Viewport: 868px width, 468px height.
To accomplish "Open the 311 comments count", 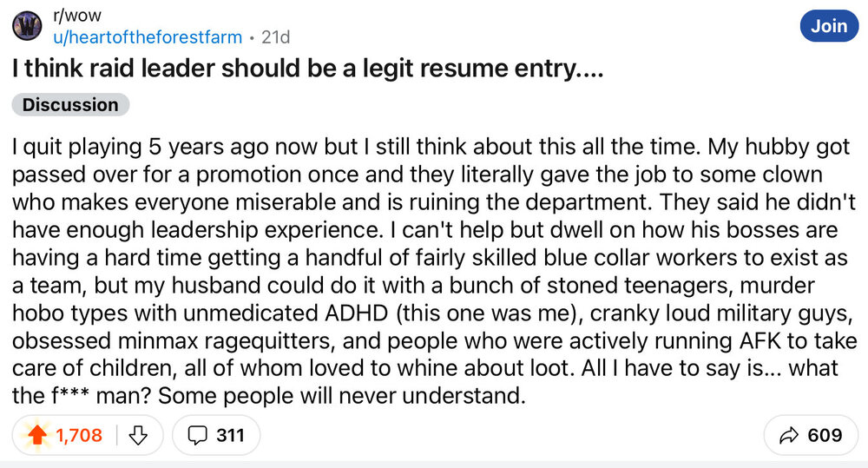I will [x=229, y=435].
